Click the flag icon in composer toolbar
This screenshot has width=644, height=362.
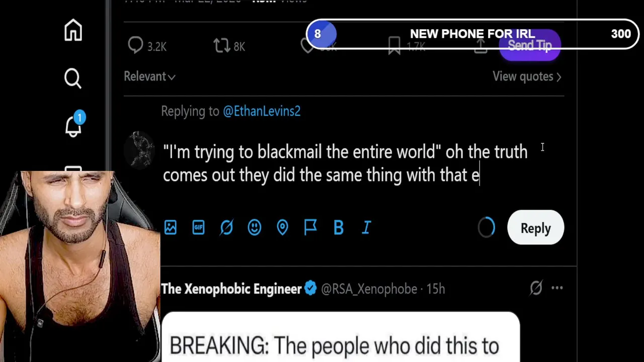click(310, 227)
